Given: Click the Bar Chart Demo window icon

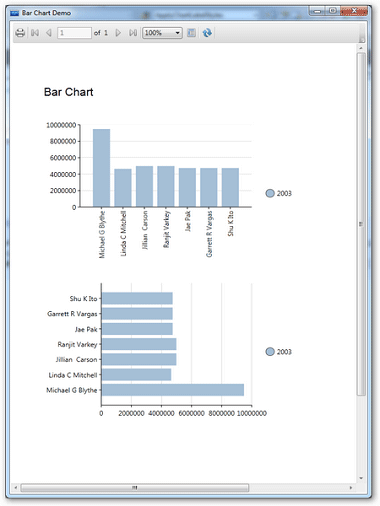Looking at the screenshot, I should [x=14, y=13].
